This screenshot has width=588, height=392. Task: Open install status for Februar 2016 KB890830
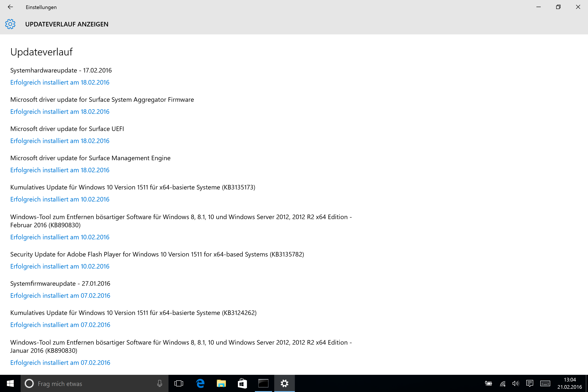(x=60, y=237)
